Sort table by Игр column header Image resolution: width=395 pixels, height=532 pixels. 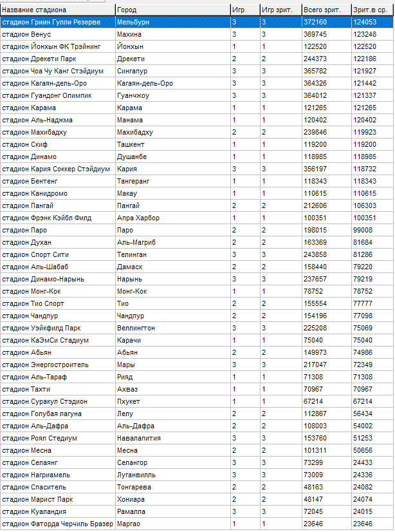(244, 10)
